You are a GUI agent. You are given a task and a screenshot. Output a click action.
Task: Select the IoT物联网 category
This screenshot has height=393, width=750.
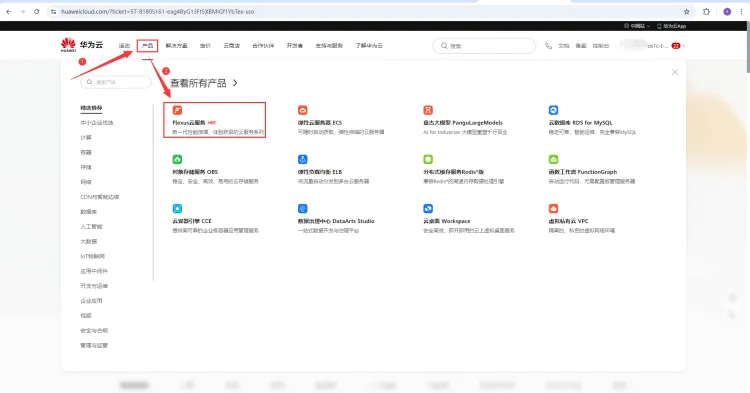[92, 256]
